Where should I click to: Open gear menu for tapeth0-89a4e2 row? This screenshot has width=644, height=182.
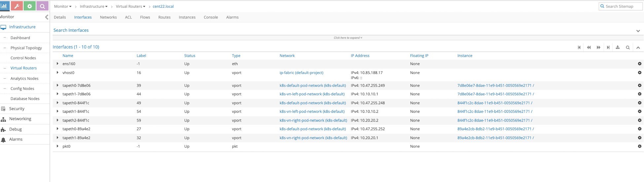tap(639, 129)
